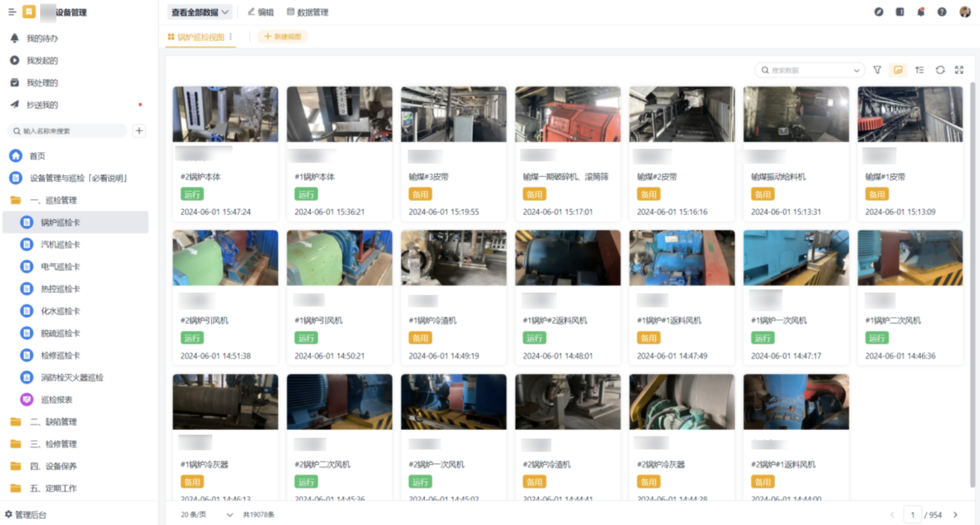Click the 新建视图 button
The image size is (980, 525).
(x=282, y=37)
